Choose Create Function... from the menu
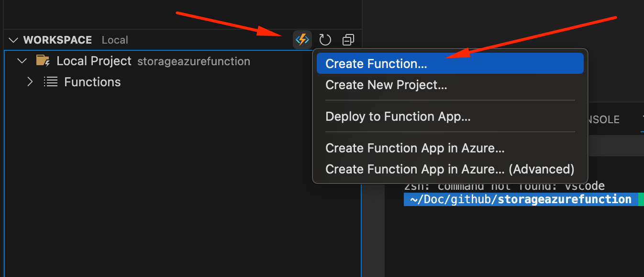 [x=450, y=63]
